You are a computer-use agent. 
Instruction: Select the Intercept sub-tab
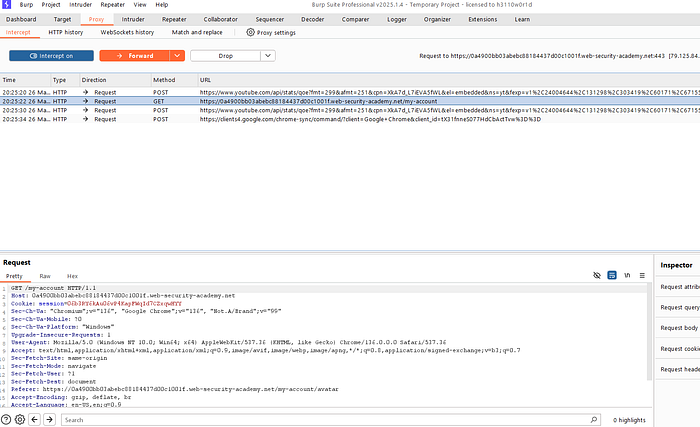coord(18,32)
